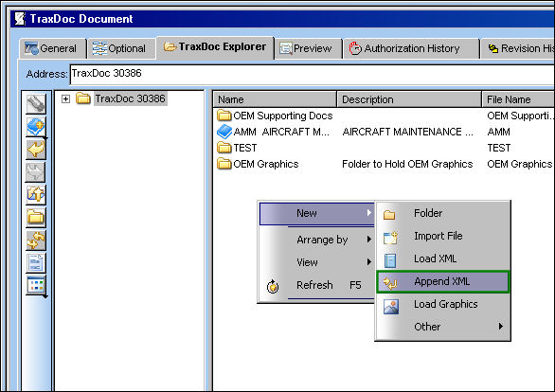Click the grayed forward arrow icon
The width and height of the screenshot is (555, 392).
[36, 172]
